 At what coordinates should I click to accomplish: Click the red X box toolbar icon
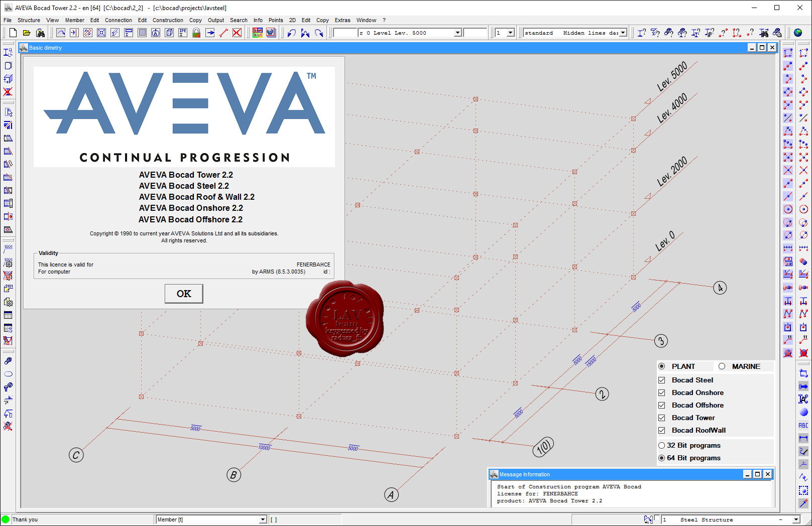(237, 33)
